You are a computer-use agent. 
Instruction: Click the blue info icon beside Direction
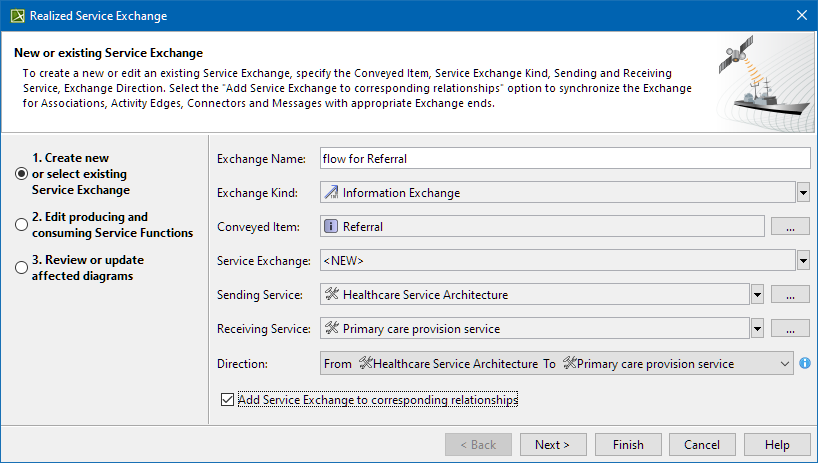804,363
